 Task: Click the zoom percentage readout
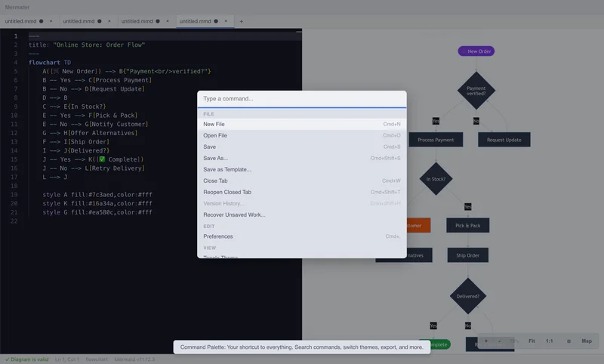514,341
